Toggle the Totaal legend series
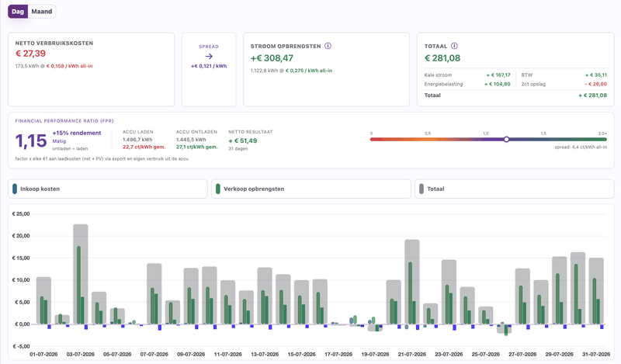Viewport: 621px width, 364px height. (514, 189)
